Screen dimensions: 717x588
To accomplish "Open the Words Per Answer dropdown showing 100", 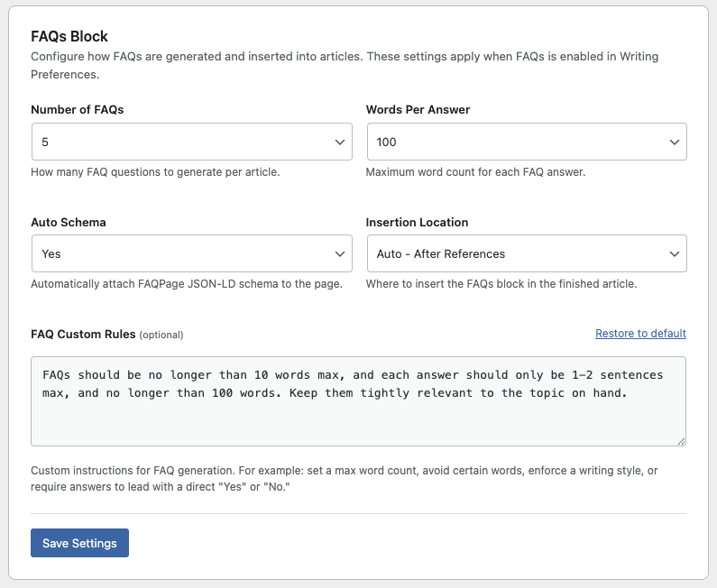I will [527, 142].
